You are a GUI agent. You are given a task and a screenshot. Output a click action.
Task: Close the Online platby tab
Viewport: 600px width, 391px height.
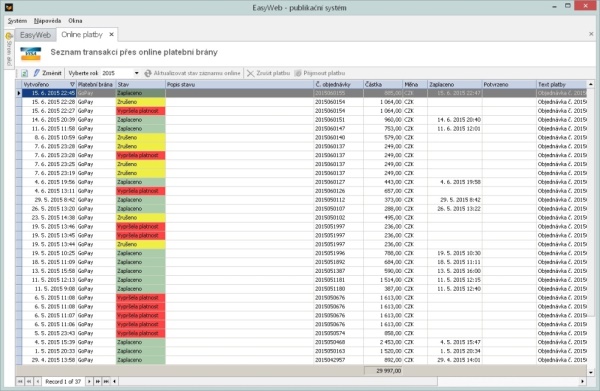(x=111, y=34)
